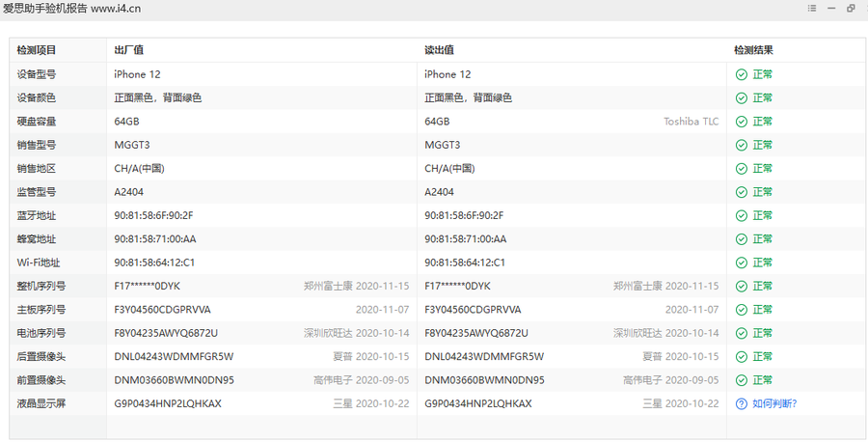Click the green check icon for 后置摄像头
This screenshot has height=442, width=868.
[x=742, y=357]
